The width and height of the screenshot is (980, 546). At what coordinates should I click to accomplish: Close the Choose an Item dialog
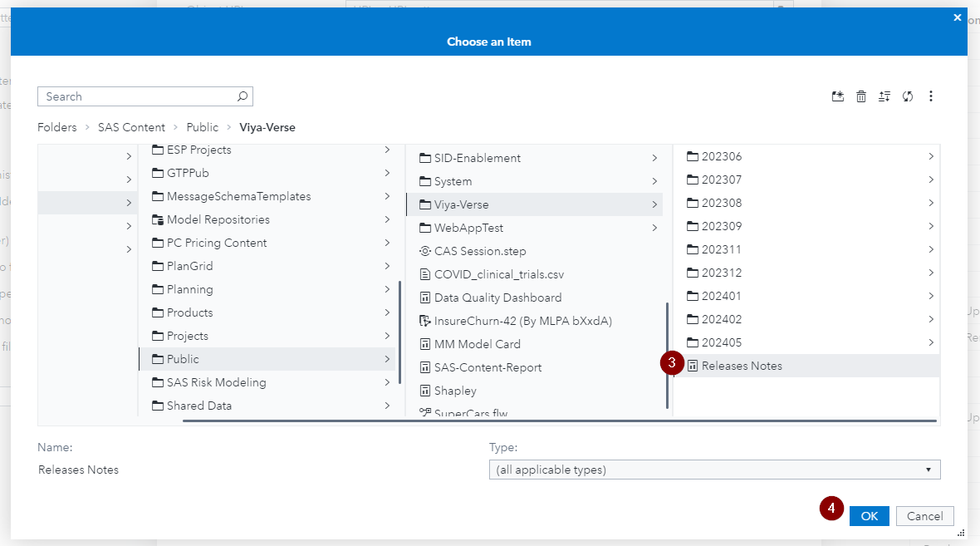pos(957,17)
